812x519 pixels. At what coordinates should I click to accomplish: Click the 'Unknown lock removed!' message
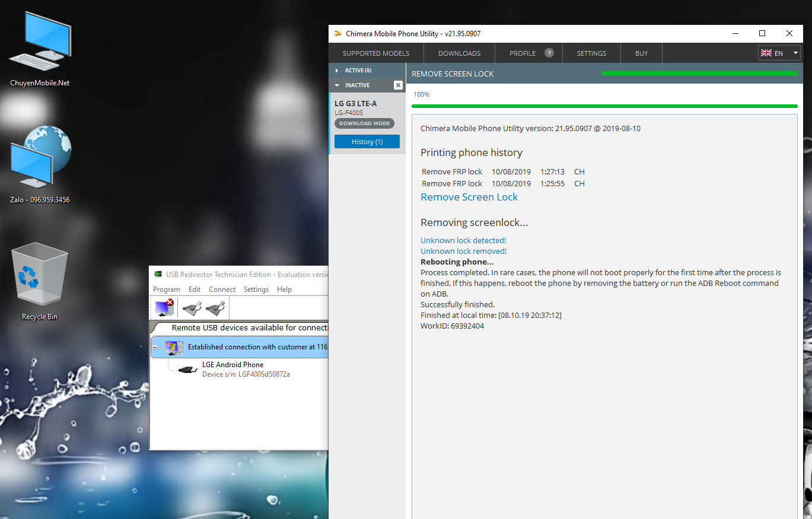pos(463,251)
